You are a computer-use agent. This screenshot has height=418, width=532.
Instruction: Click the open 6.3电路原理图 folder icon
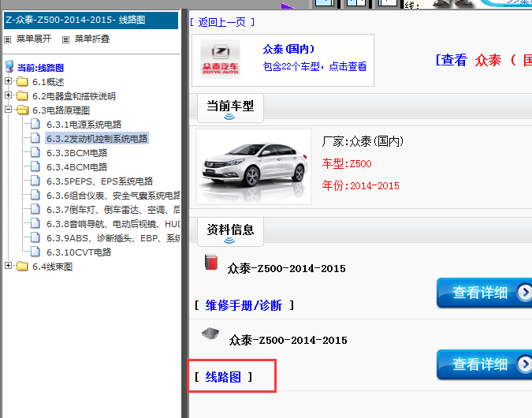tap(22, 110)
